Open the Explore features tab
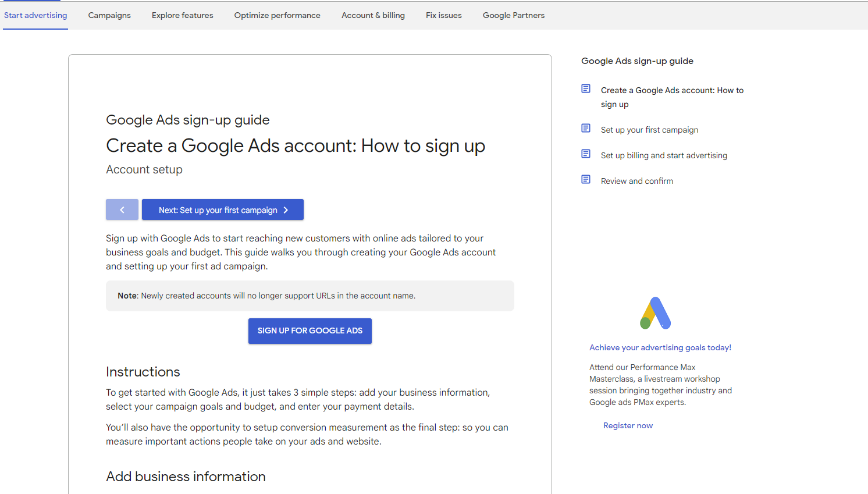Screen dimensions: 868x494 coord(183,15)
